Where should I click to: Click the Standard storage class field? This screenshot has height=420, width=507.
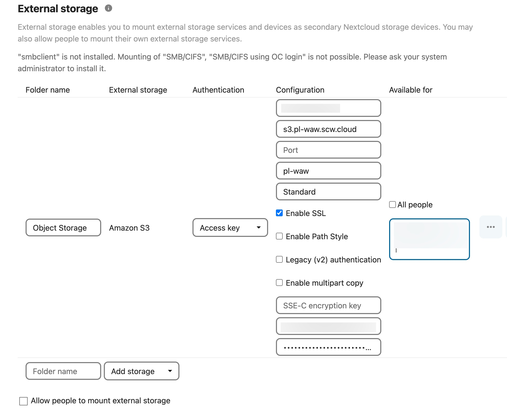click(328, 192)
